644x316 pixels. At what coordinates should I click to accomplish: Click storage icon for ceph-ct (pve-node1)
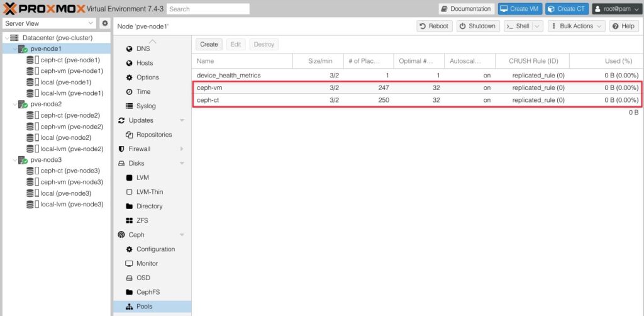[x=33, y=60]
